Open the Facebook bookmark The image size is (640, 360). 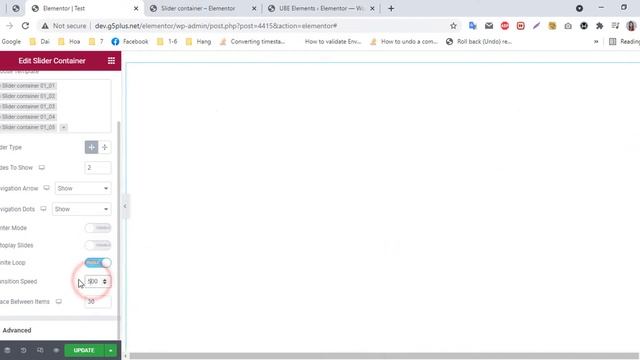coord(130,42)
